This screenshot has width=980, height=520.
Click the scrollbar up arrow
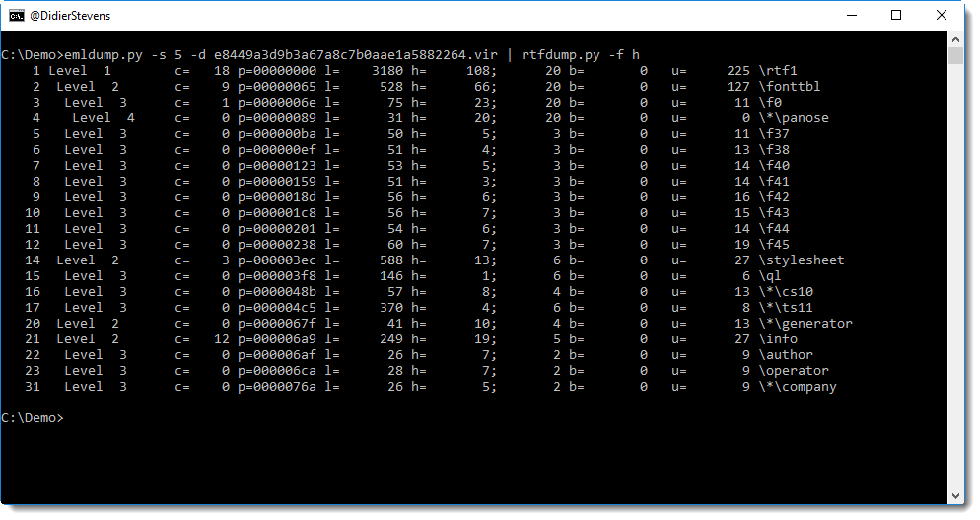coord(955,38)
